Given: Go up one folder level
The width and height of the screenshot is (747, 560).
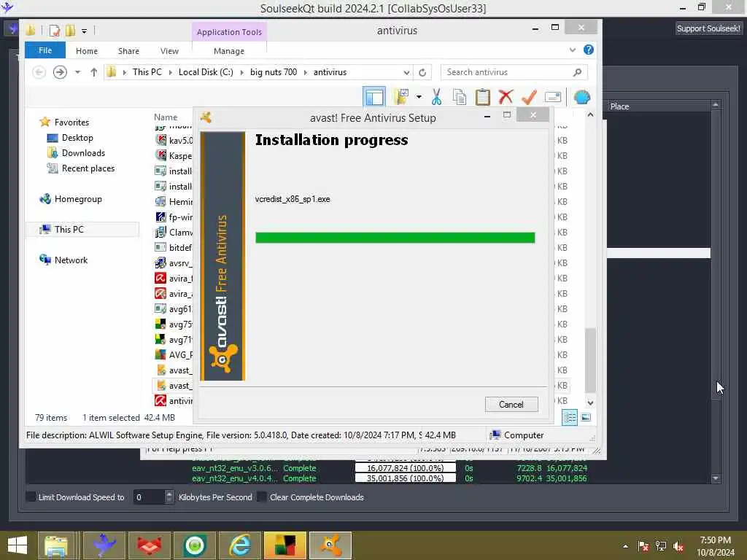Looking at the screenshot, I should pos(94,72).
